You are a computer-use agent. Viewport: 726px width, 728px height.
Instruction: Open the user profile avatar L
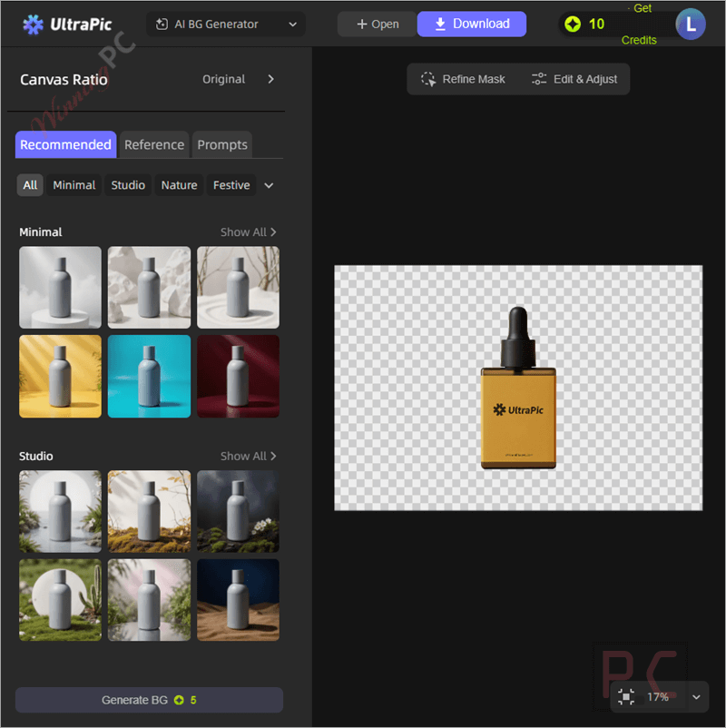691,24
